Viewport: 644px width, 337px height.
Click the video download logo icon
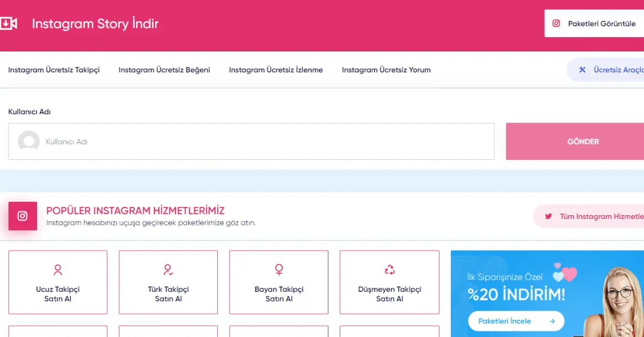click(9, 24)
